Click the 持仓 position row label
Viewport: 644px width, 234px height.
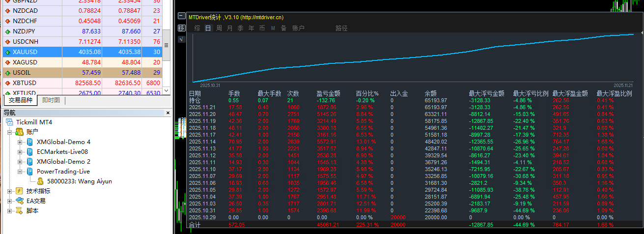click(195, 100)
